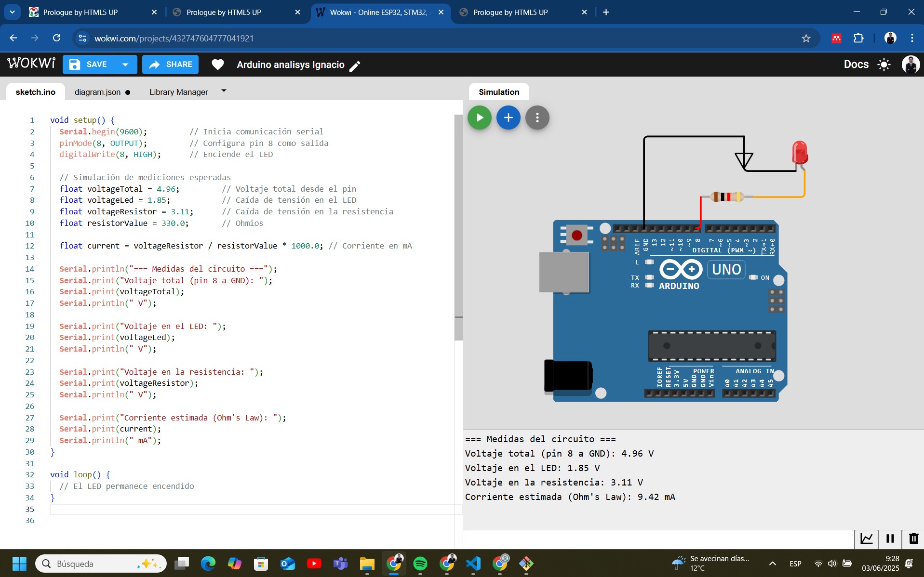Click the red extension icon in toolbar

click(836, 38)
